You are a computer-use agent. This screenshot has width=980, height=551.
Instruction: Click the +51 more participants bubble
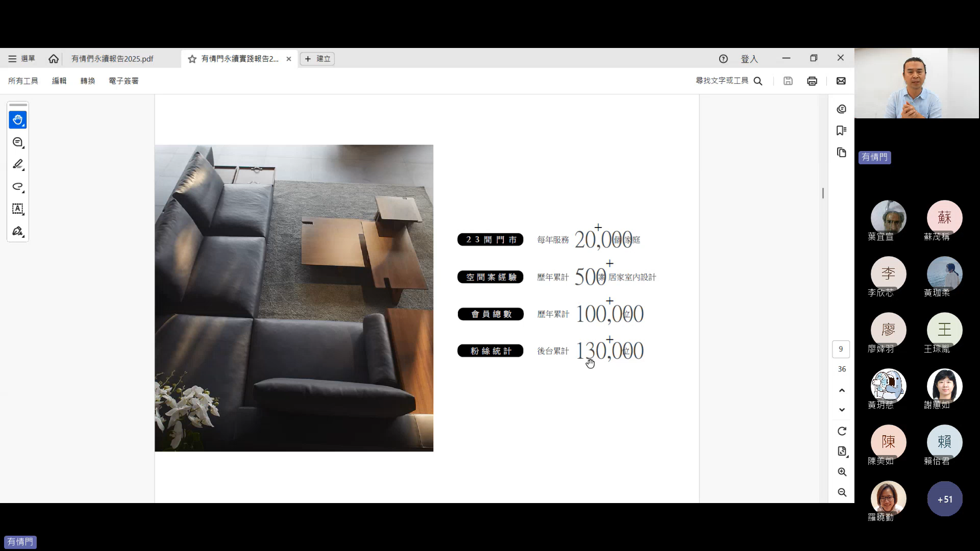[944, 499]
